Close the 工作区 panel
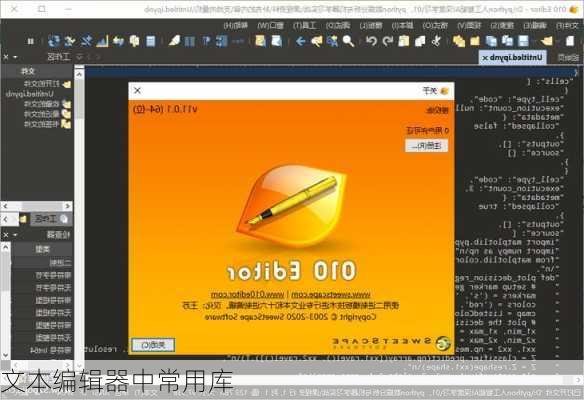 (x=6, y=57)
